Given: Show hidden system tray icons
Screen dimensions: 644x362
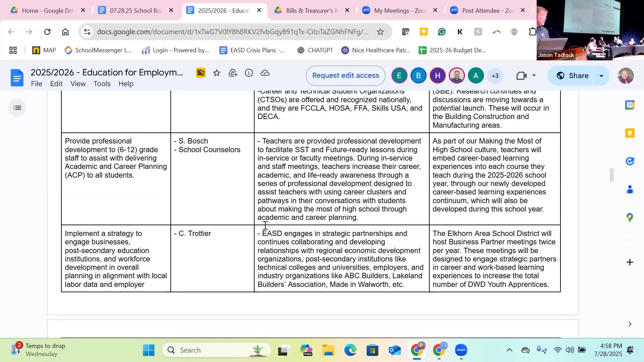Looking at the screenshot, I should 509,350.
